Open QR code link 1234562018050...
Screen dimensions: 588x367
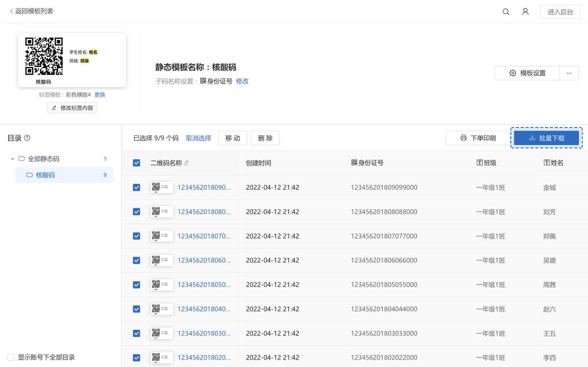pyautogui.click(x=204, y=285)
